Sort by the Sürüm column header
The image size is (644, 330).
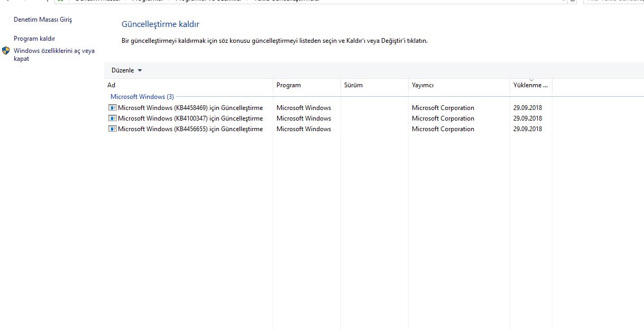375,85
